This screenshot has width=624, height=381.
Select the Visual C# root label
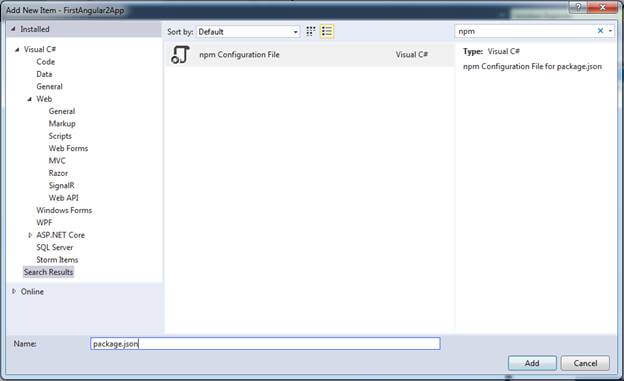coord(40,49)
